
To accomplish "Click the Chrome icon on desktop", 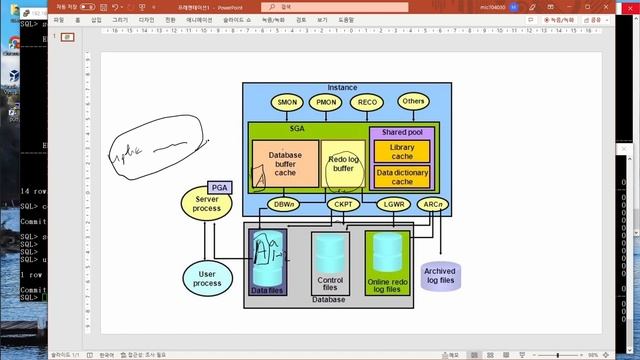I will click(13, 43).
